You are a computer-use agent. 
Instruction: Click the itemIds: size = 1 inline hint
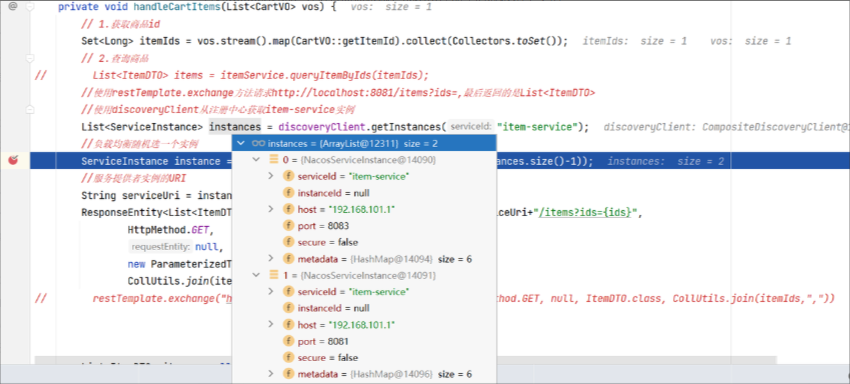635,41
